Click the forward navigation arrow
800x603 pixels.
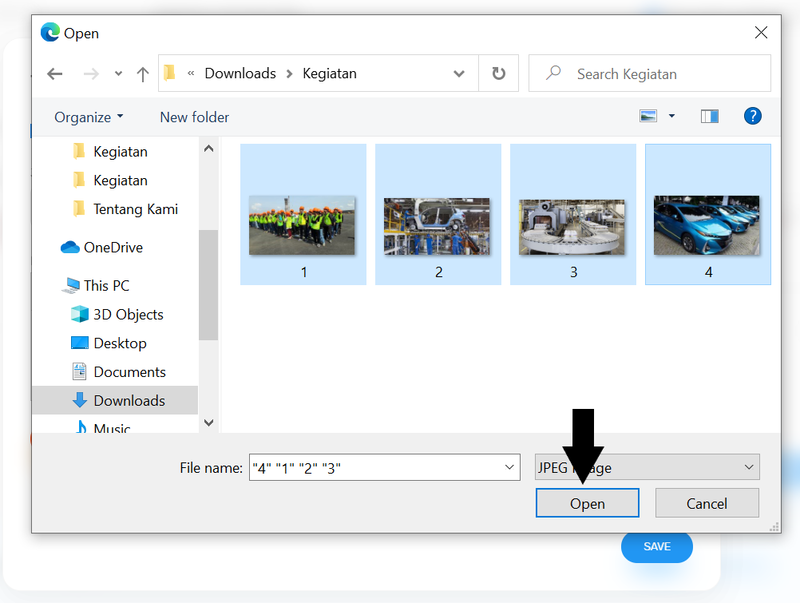91,74
